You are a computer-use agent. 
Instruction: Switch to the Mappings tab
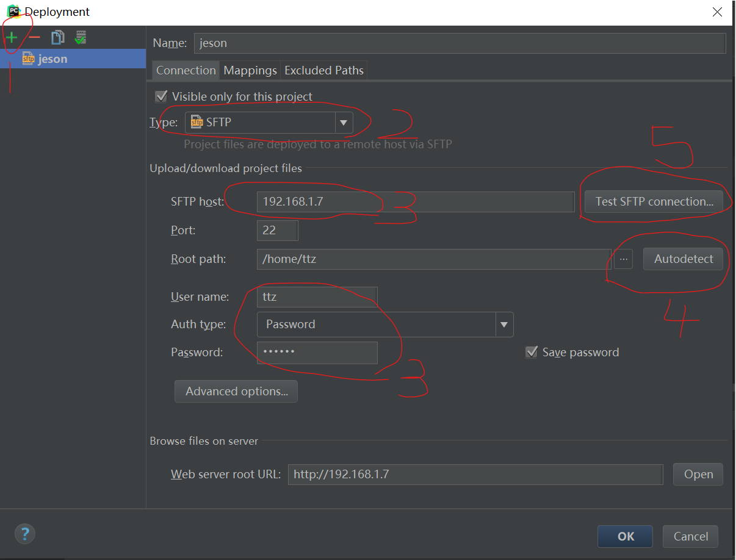[250, 70]
